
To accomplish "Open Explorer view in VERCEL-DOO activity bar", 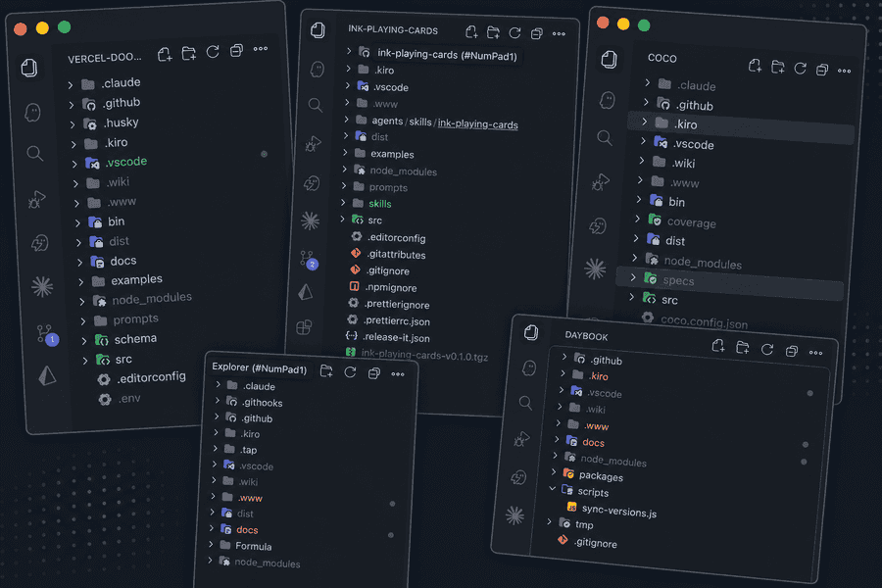I will [x=29, y=68].
